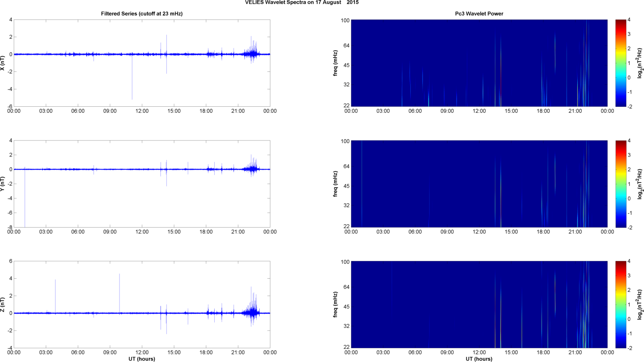Click the -6 tick on X (nT) axis
This screenshot has height=362, width=644.
tap(9, 107)
